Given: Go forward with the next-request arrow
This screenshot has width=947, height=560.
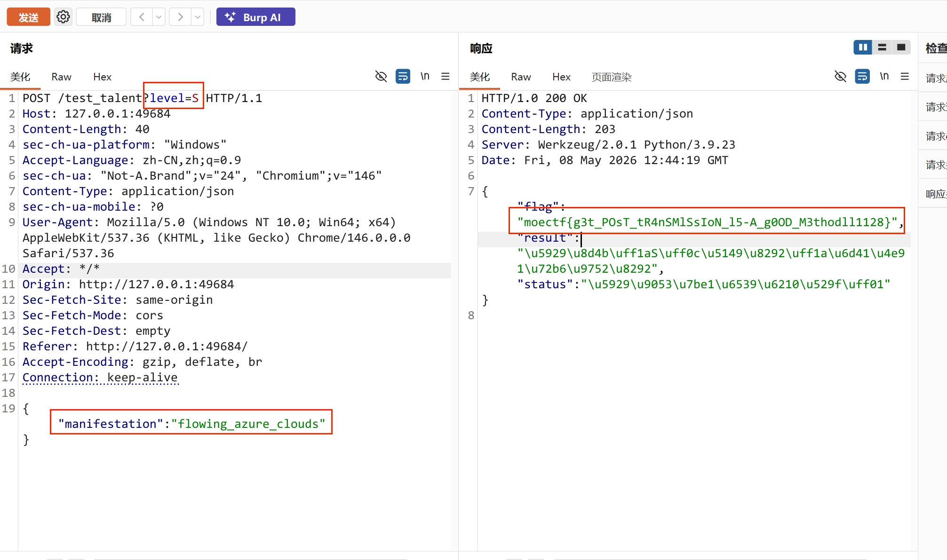Looking at the screenshot, I should pos(180,17).
